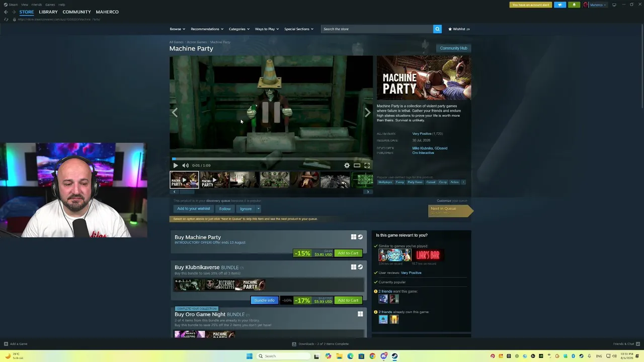Image resolution: width=644 pixels, height=362 pixels.
Task: Switch to the COMMUNITY tab
Action: pyautogui.click(x=77, y=12)
